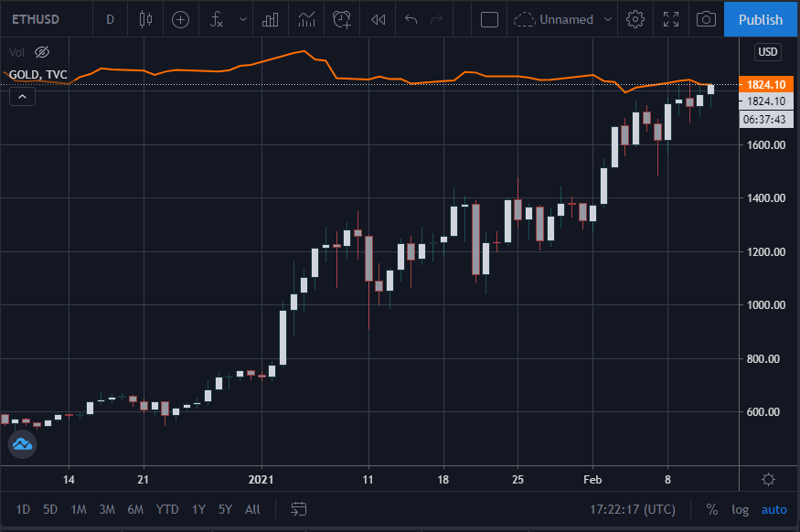The image size is (800, 532).
Task: Collapse the indicator legend chevron
Action: (x=23, y=96)
